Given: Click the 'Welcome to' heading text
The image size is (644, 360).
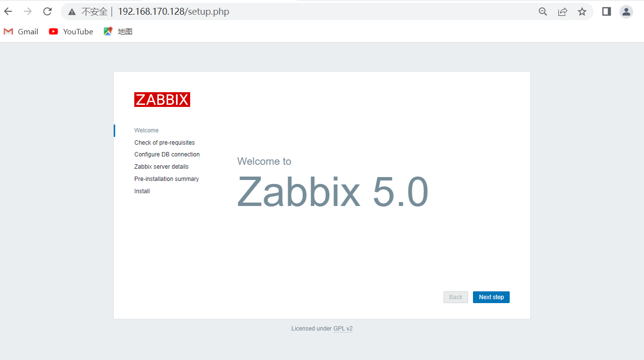Looking at the screenshot, I should (x=264, y=161).
